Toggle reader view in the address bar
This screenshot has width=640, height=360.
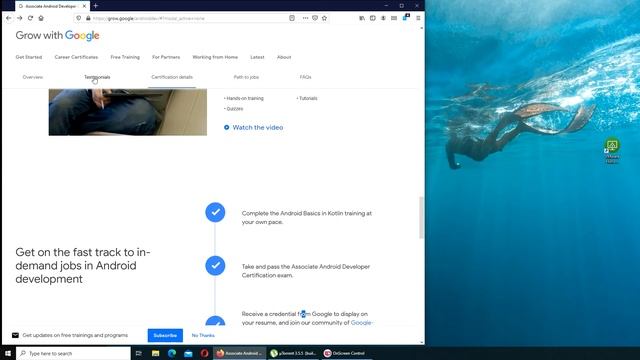point(292,18)
